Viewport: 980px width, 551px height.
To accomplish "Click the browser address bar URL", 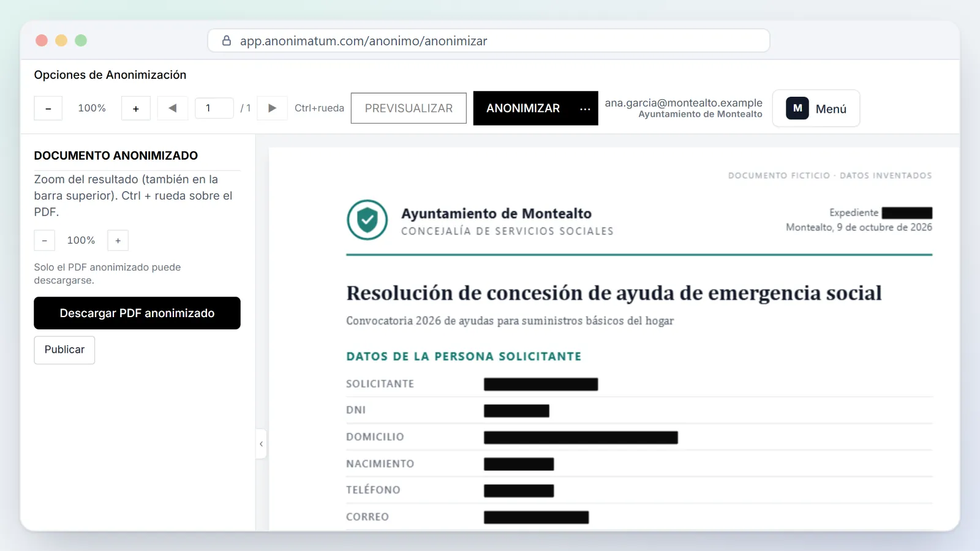I will click(x=364, y=41).
